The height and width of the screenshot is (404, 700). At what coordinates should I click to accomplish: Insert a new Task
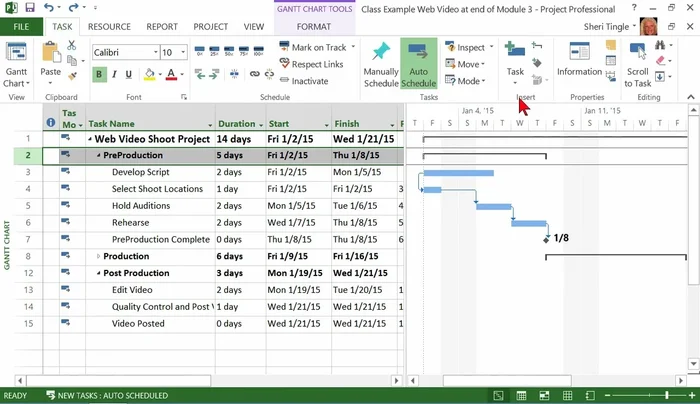[x=515, y=62]
